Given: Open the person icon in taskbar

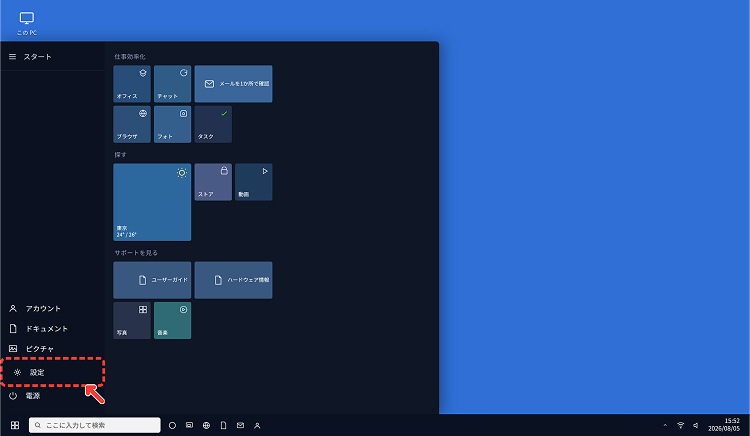Looking at the screenshot, I should click(257, 425).
